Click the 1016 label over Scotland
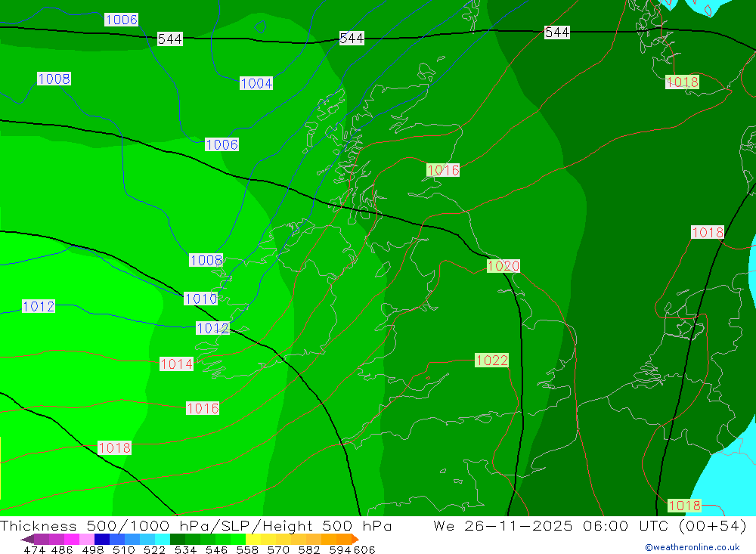This screenshot has width=756, height=554. (x=443, y=170)
